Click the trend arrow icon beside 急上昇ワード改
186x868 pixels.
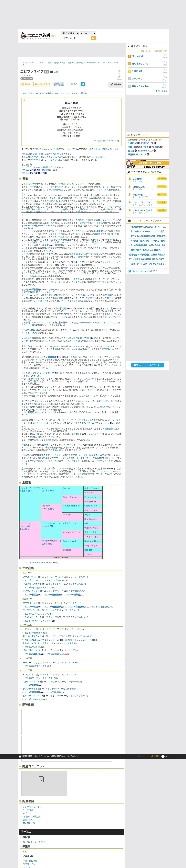pyautogui.click(x=129, y=46)
